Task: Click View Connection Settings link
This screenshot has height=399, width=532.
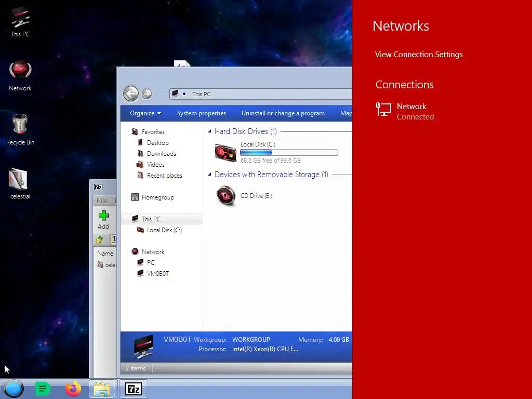Action: point(419,54)
